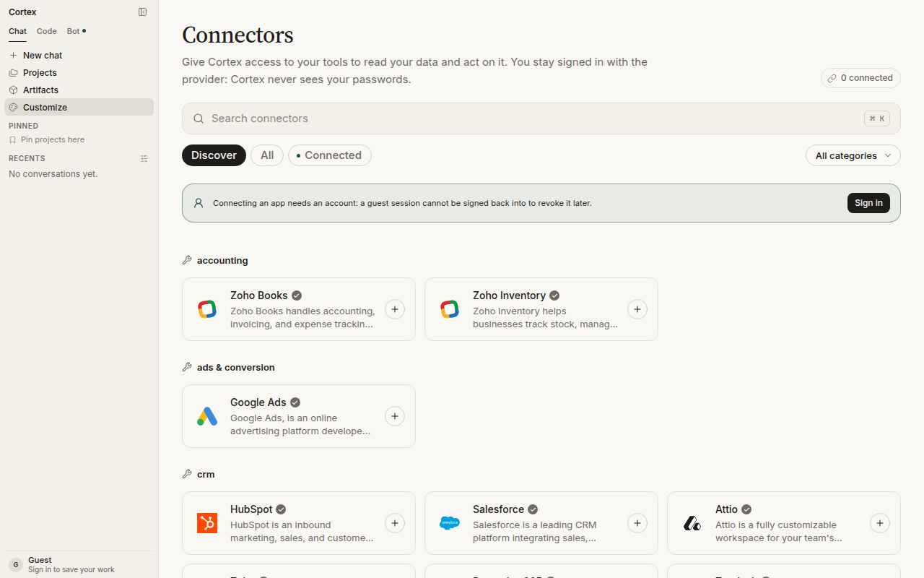Click No conversations yet text
924x578 pixels.
[53, 174]
